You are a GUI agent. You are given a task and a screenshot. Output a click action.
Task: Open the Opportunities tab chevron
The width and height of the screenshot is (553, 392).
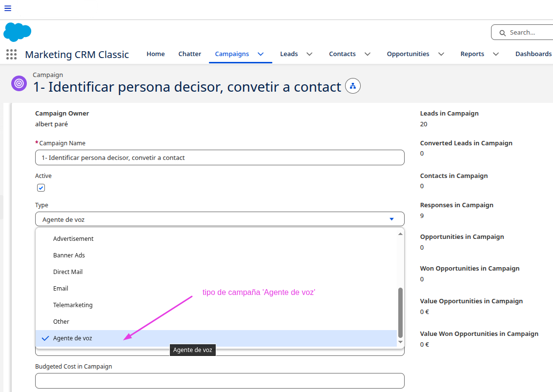441,54
